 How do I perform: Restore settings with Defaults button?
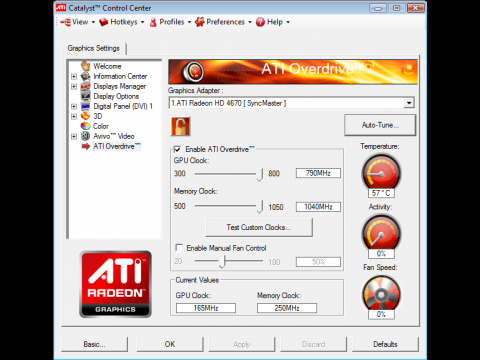385,344
